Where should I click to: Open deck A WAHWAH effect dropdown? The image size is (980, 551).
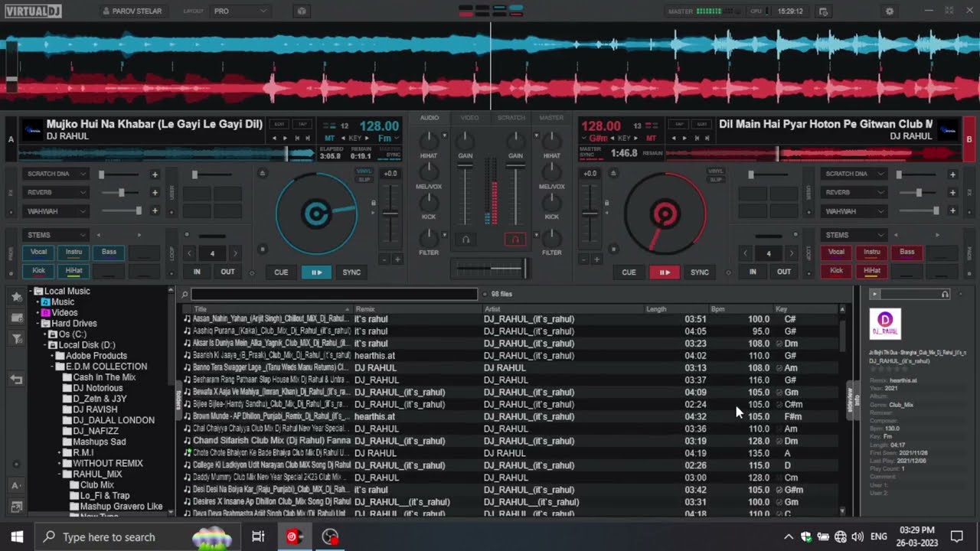[56, 211]
